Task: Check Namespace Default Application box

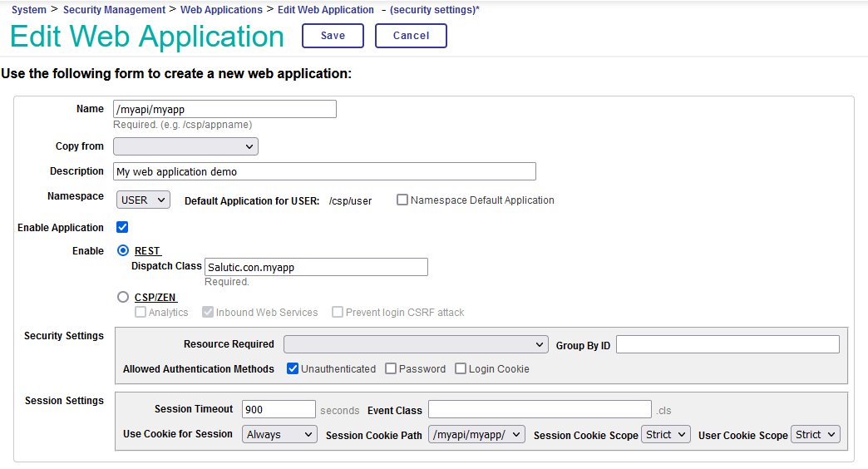Action: [402, 200]
